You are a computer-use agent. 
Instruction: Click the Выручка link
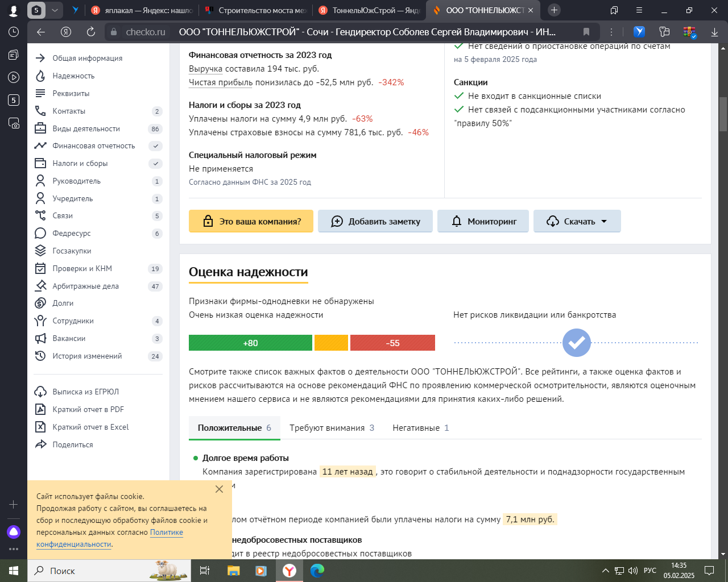pyautogui.click(x=205, y=69)
